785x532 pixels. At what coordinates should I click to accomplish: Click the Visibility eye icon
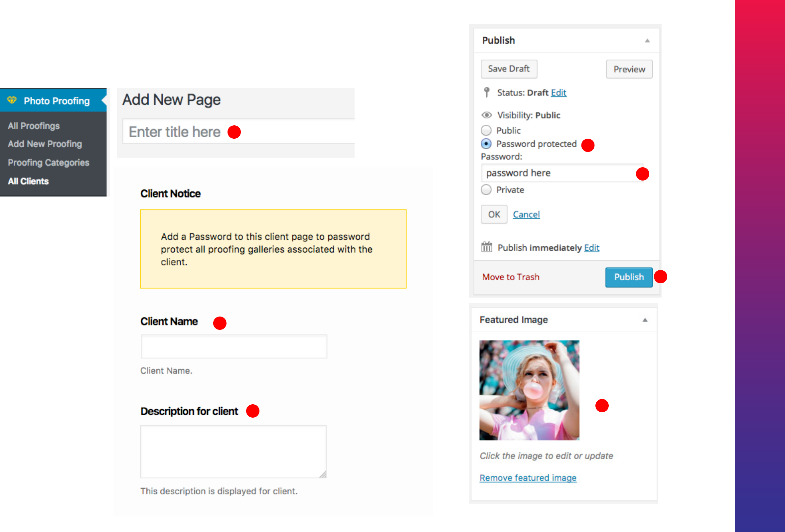[486, 115]
